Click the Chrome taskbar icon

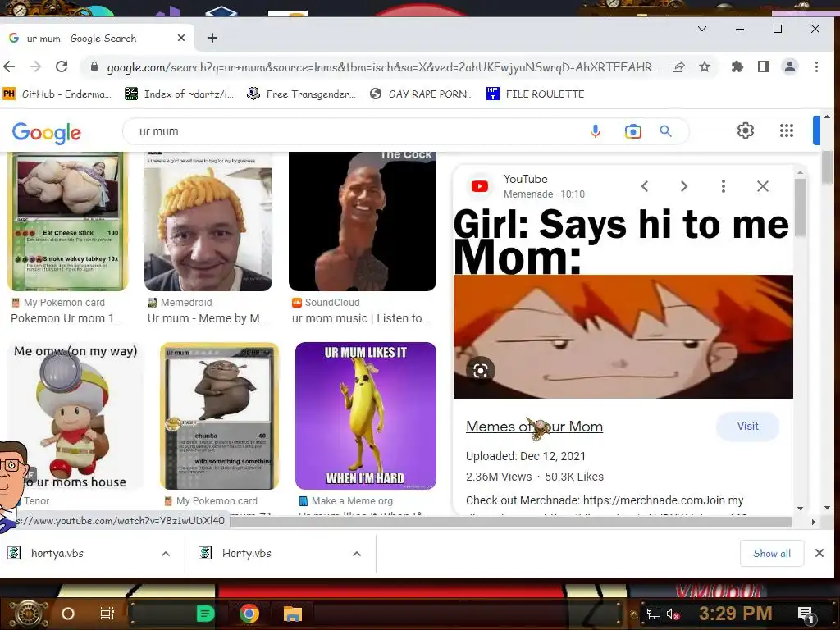click(249, 614)
